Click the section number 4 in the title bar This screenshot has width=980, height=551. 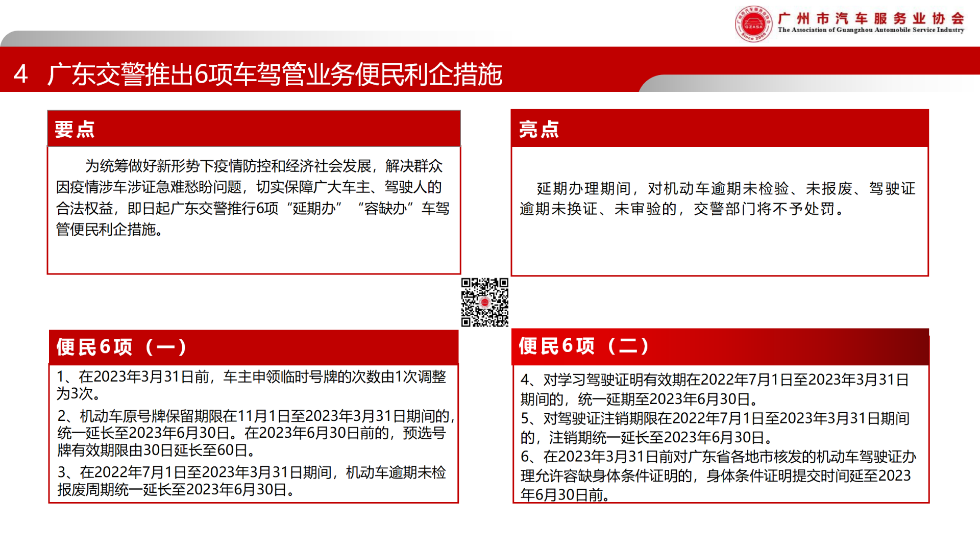[x=20, y=74]
